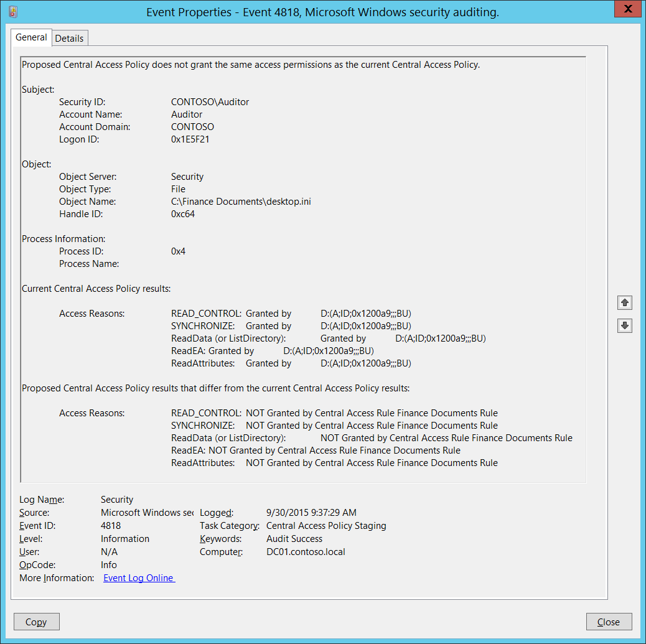This screenshot has width=646, height=644.
Task: Show the previous event with up arrow
Action: point(625,302)
